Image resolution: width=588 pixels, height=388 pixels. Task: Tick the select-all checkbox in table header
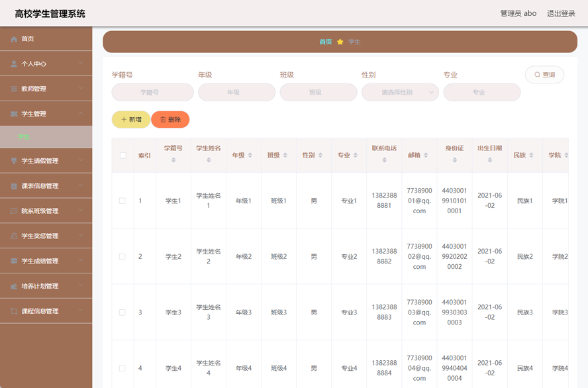pos(122,156)
